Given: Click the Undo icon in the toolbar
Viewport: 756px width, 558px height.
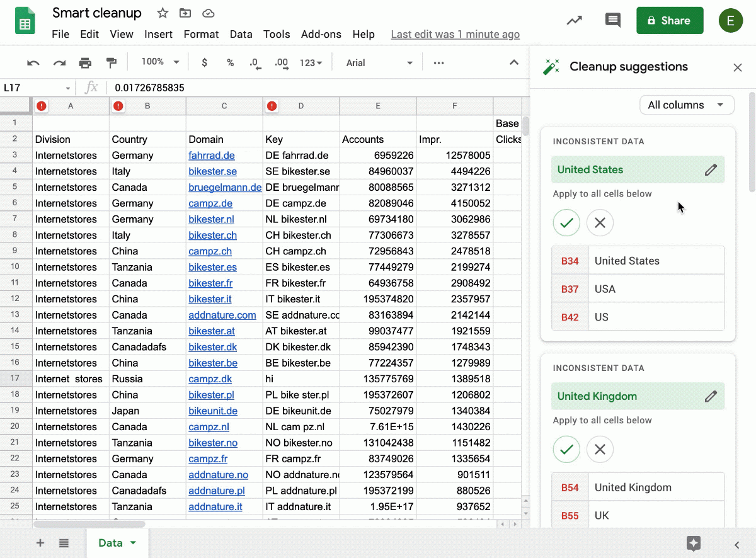Looking at the screenshot, I should click(33, 62).
